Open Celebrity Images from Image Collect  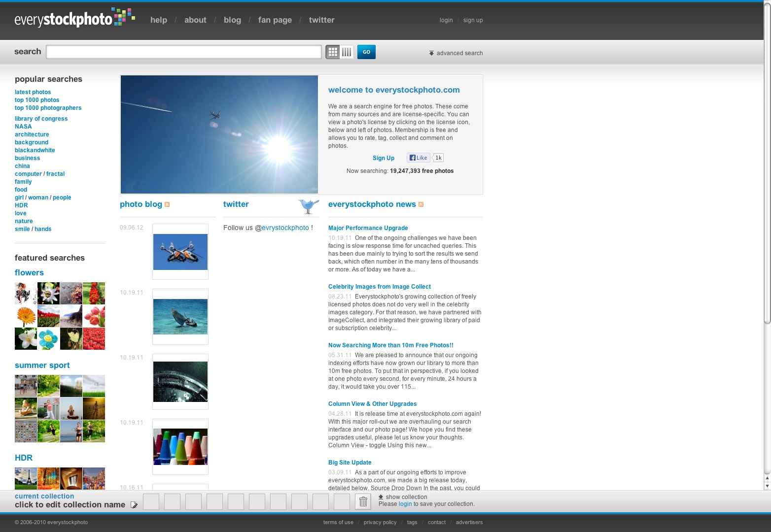pyautogui.click(x=380, y=287)
